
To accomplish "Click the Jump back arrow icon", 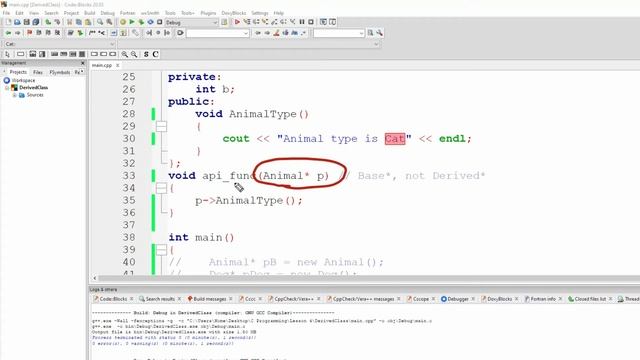I will pos(8,33).
